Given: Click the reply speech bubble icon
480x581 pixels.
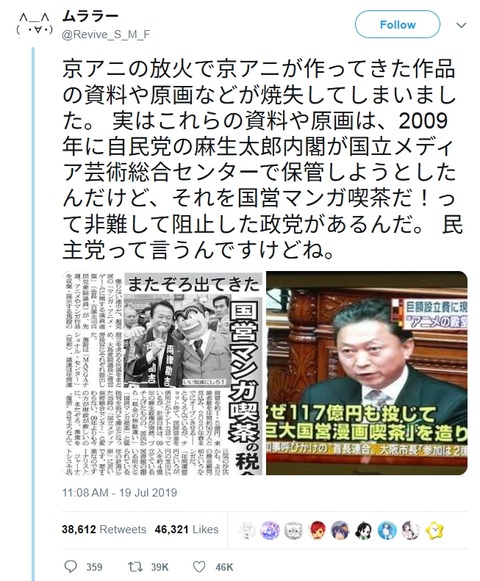Looking at the screenshot, I should 70,567.
